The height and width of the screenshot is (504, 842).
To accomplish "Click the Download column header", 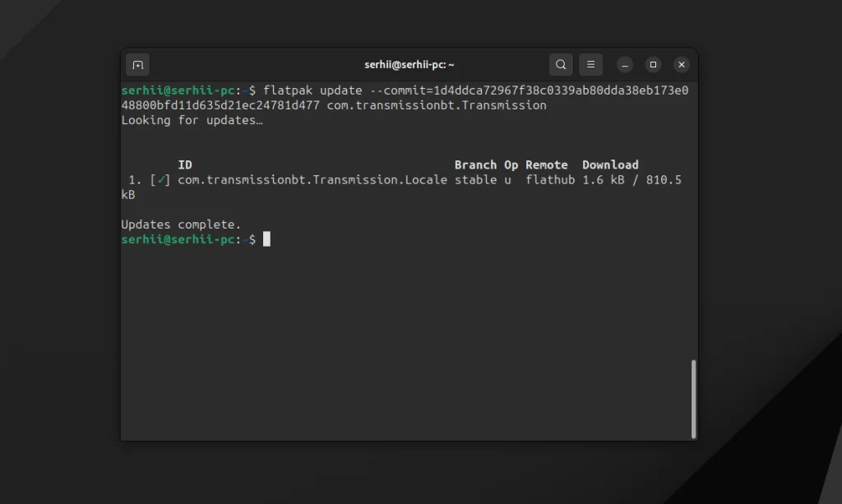I will coord(610,165).
